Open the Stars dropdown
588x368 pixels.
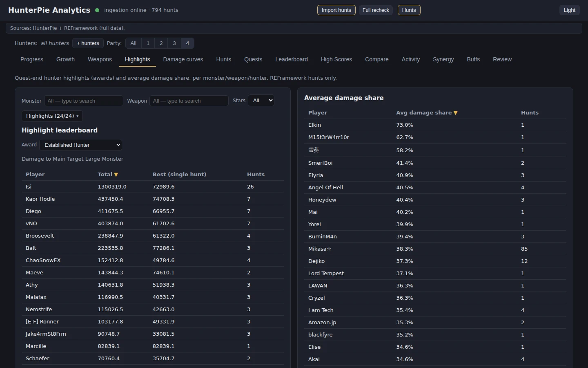coord(261,101)
